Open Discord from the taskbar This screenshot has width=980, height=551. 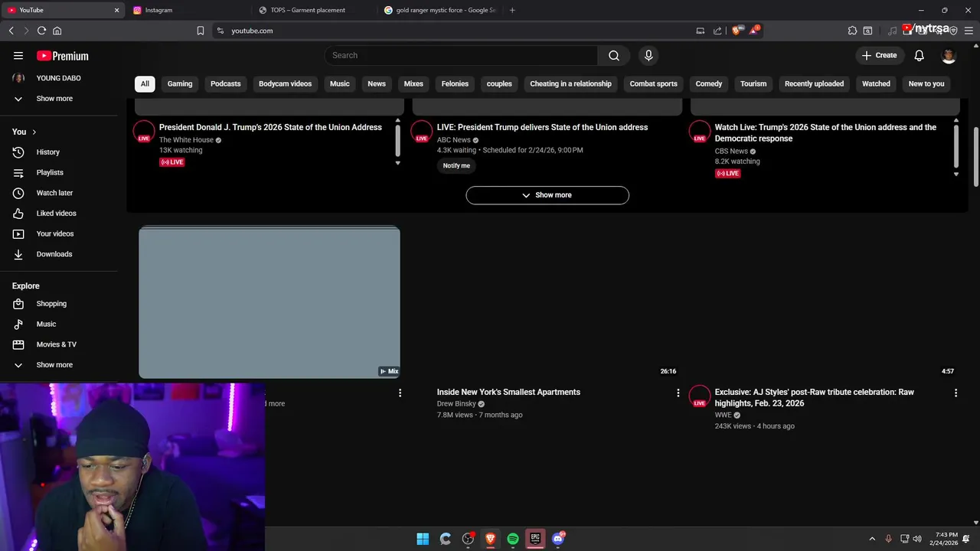[558, 539]
